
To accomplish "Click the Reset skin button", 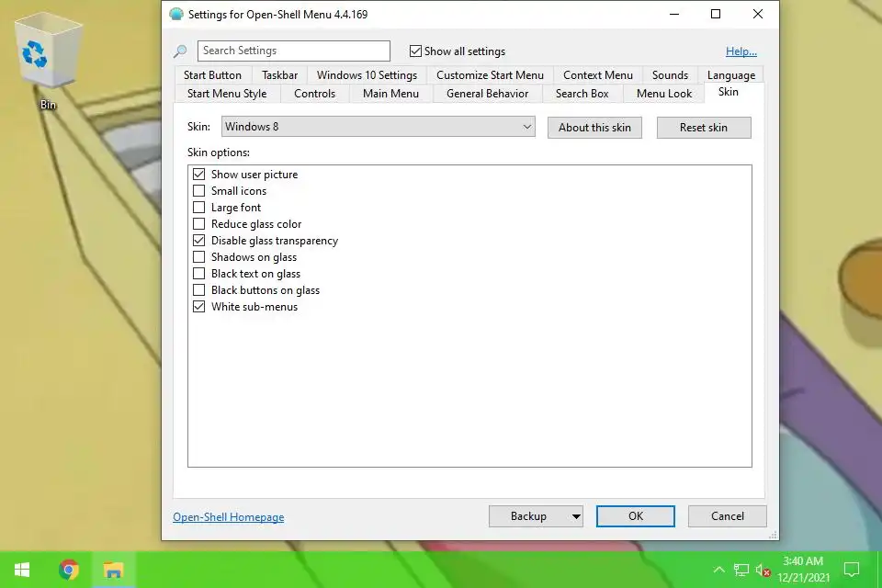I will click(704, 128).
